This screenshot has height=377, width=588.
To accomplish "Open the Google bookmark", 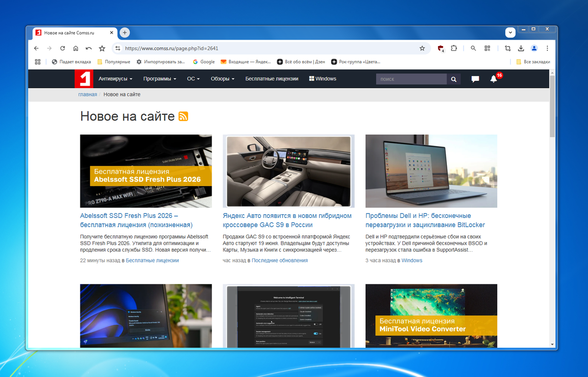I will click(204, 62).
